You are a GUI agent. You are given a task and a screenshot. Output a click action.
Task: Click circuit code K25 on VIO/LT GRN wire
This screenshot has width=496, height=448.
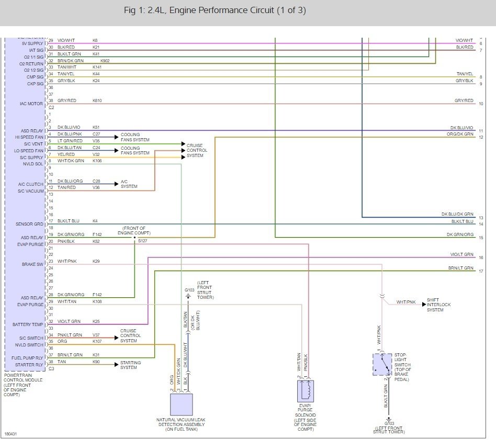point(96,321)
